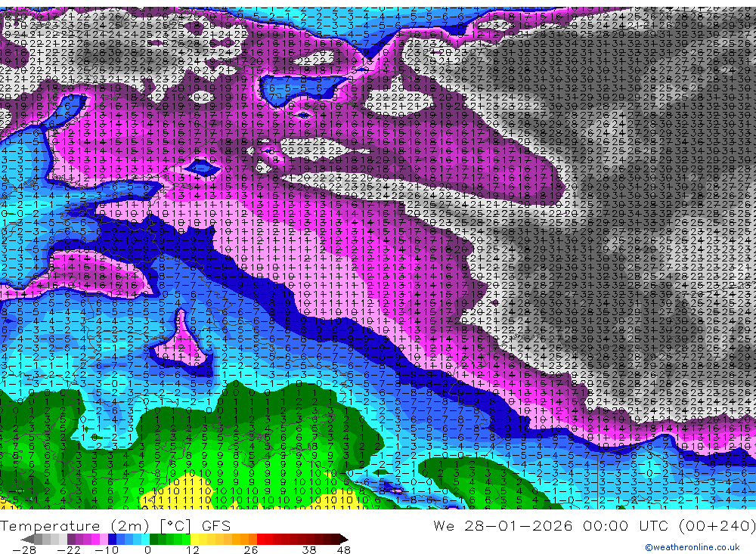Select the bright yellow legend swatch above 12
756x554 pixels.
(x=195, y=539)
